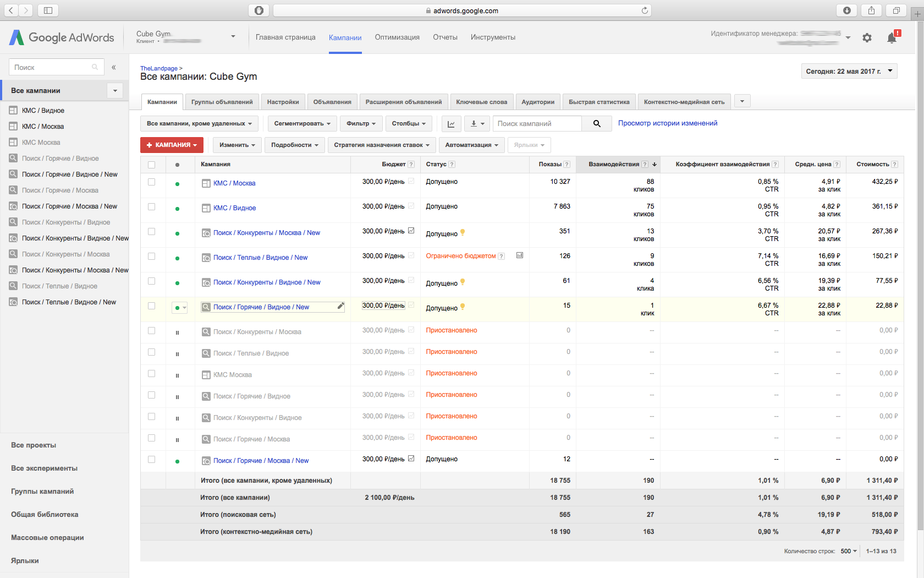Select checkbox for Поиск / Теплые / Видное / New
Viewport: 924px width, 578px height.
(x=152, y=257)
